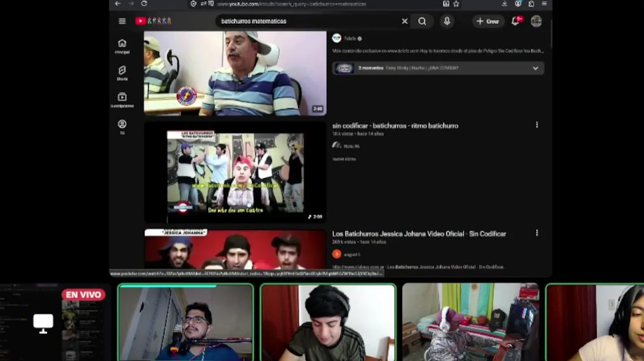Select webcam of man wearing headphones looking down
This screenshot has height=361, width=644.
pyautogui.click(x=328, y=322)
